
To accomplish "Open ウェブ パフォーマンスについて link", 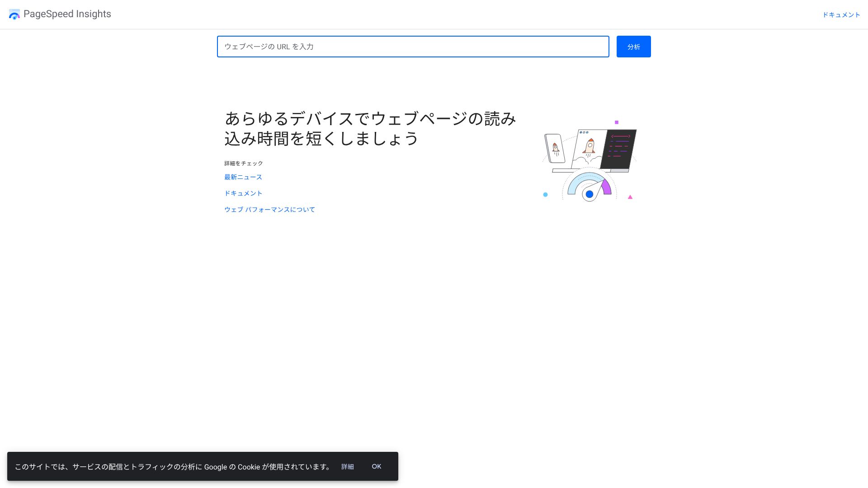I will [269, 210].
